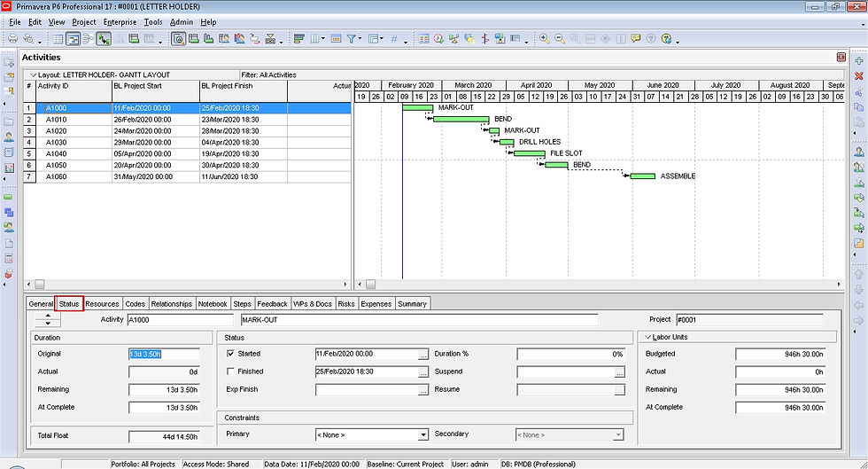The image size is (868, 469).
Task: Browse the Suspend date ellipsis button
Action: click(x=620, y=372)
